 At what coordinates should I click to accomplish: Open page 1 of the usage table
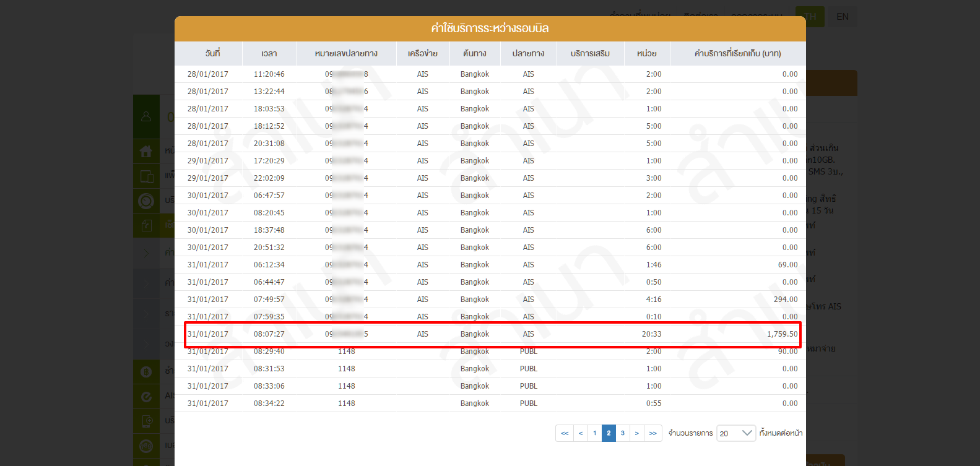tap(595, 433)
